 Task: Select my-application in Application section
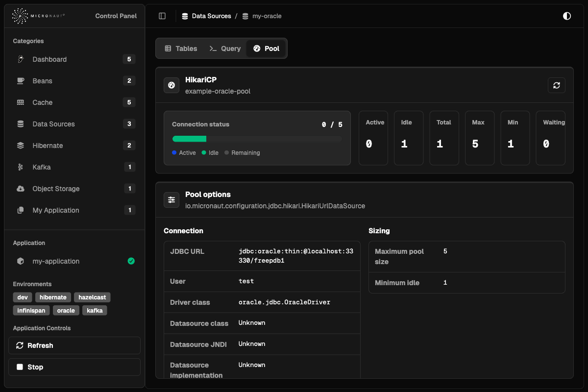click(x=74, y=261)
